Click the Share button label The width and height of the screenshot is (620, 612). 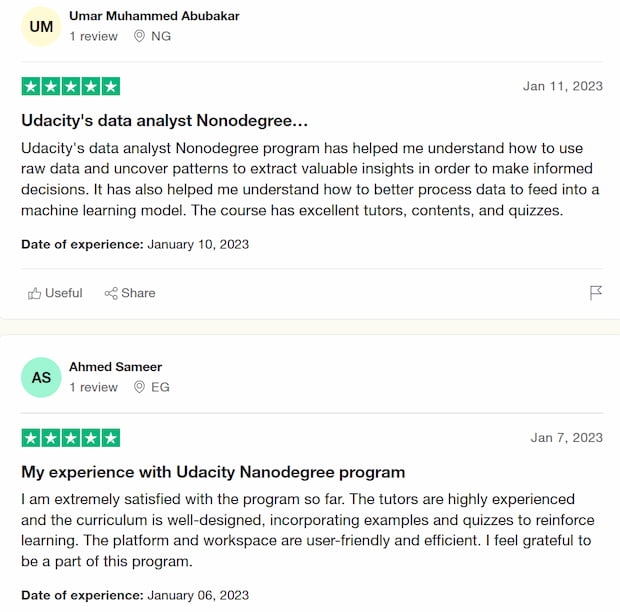coord(138,293)
